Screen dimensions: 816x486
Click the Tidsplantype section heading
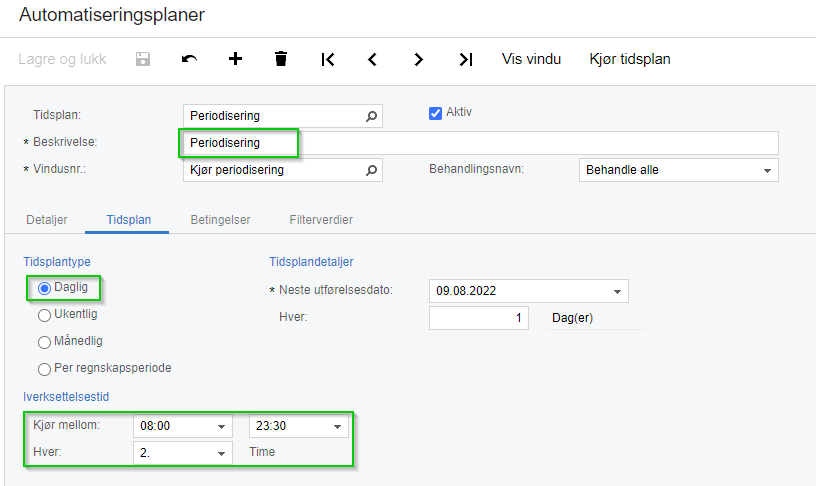click(57, 262)
